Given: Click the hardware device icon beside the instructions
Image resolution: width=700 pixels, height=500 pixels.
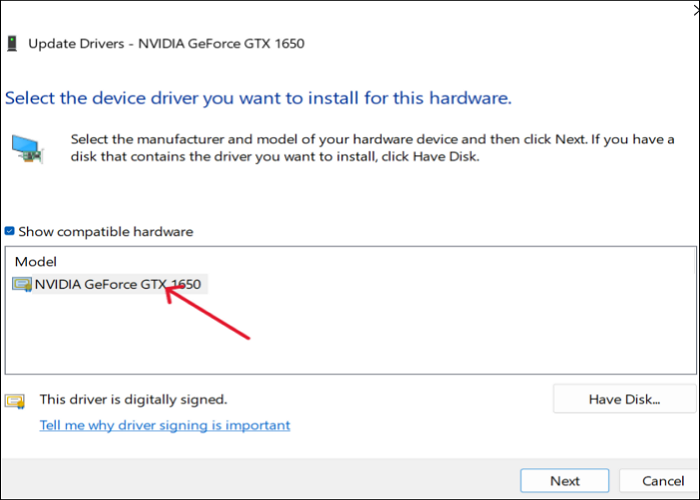Looking at the screenshot, I should pos(26,147).
